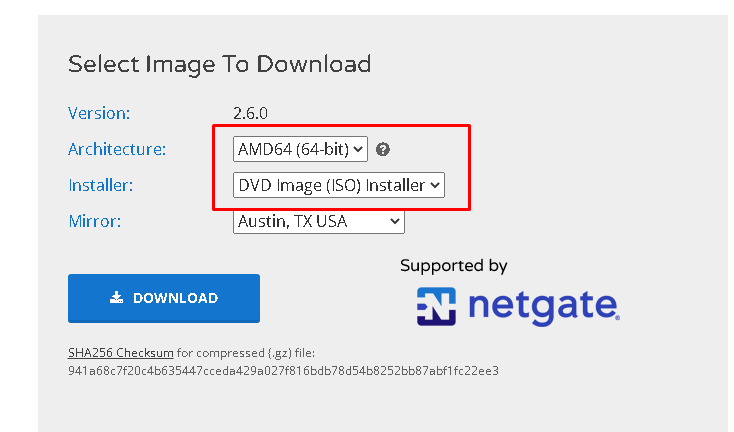Screen dimensions: 734x432
Task: Click the Mirror dropdown chevron arrow
Action: point(395,221)
